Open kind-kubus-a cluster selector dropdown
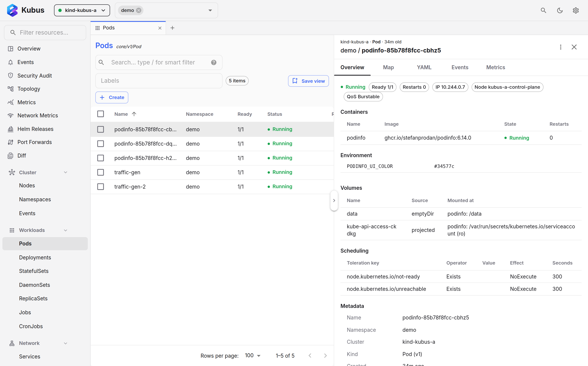588x366 pixels. point(82,10)
